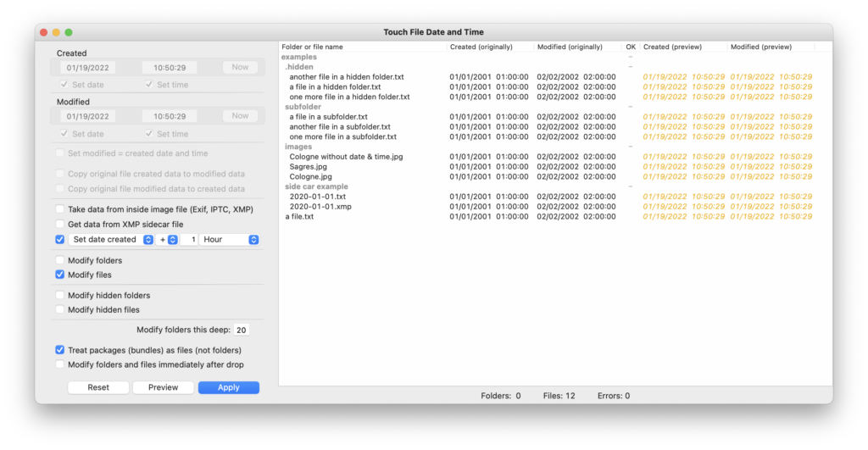Click the Created date field 01/19/2022
This screenshot has width=868, height=450.
click(x=87, y=68)
